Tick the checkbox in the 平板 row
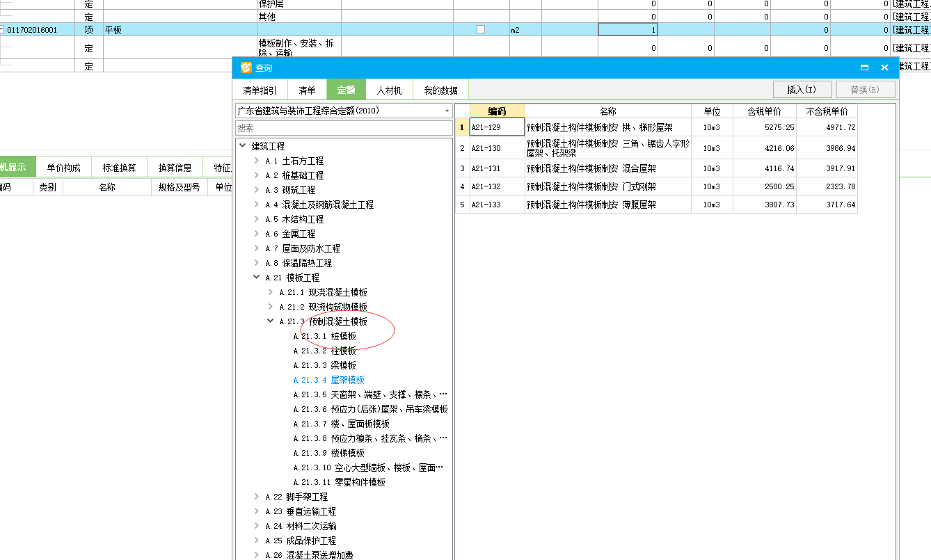 [481, 29]
